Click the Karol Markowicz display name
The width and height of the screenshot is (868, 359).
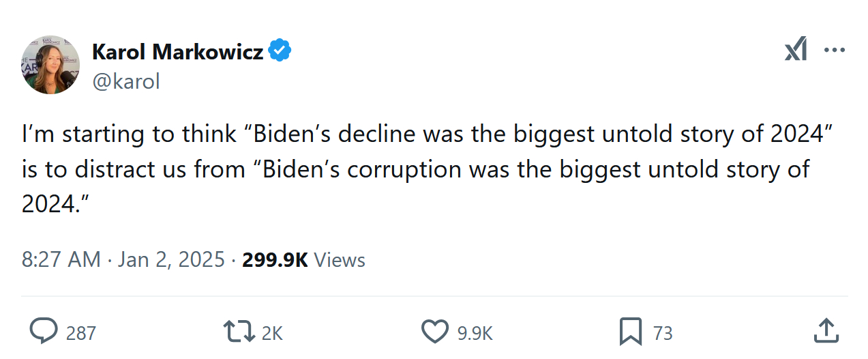pos(177,51)
